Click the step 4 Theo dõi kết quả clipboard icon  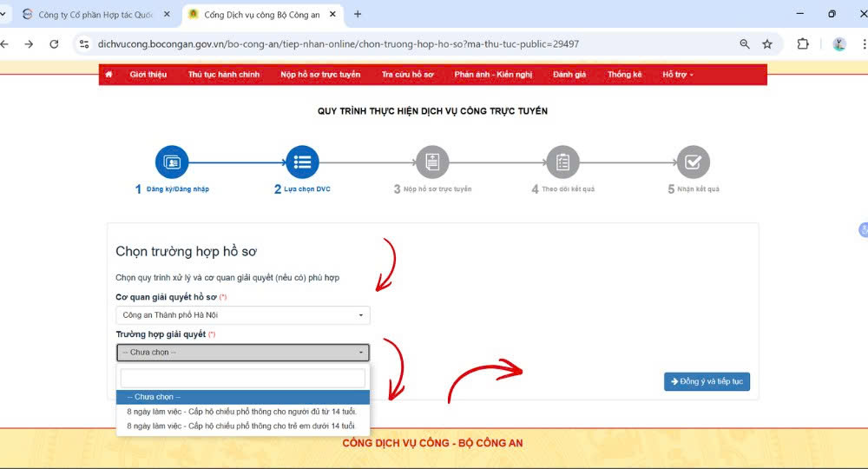[x=562, y=162]
